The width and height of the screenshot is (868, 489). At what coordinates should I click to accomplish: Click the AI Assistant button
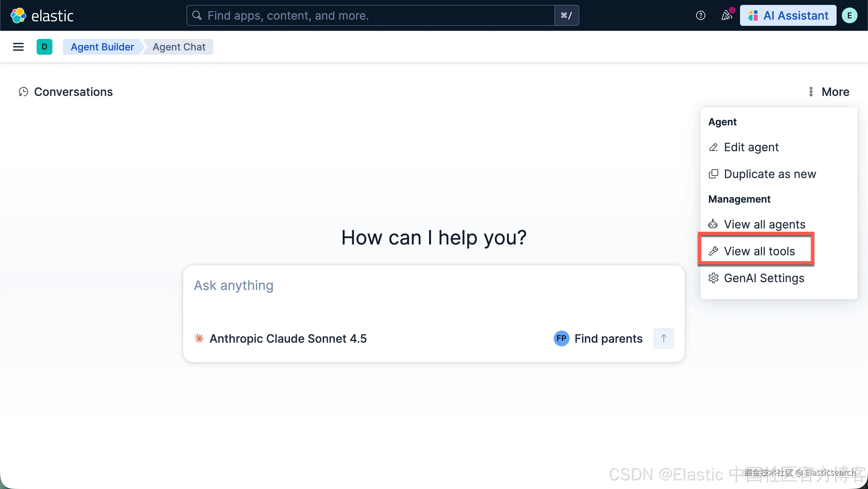tap(788, 15)
